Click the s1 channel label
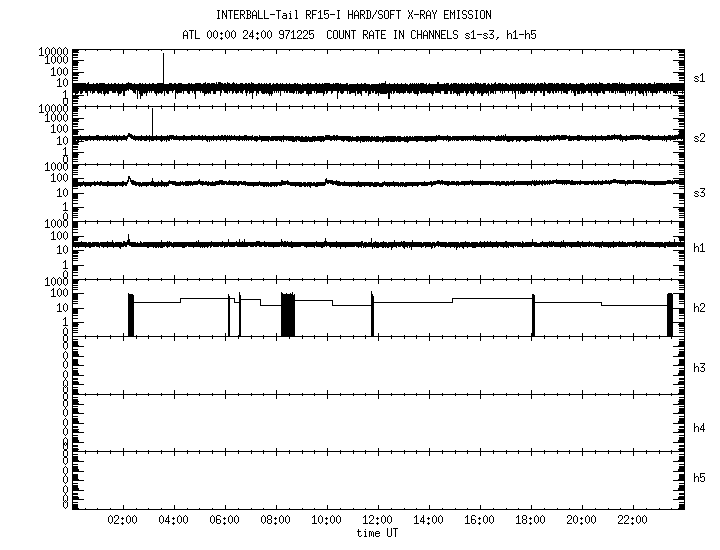The height and width of the screenshot is (550, 720). (x=700, y=77)
